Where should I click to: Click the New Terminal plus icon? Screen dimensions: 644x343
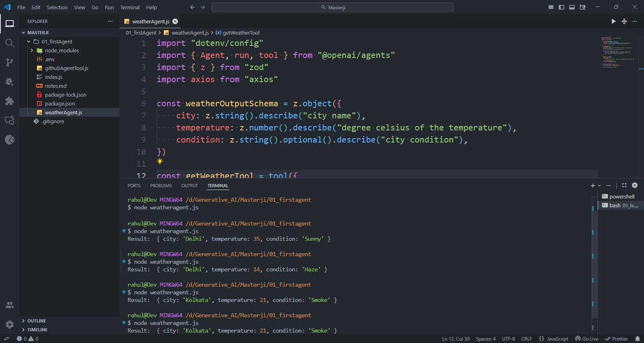click(x=593, y=186)
